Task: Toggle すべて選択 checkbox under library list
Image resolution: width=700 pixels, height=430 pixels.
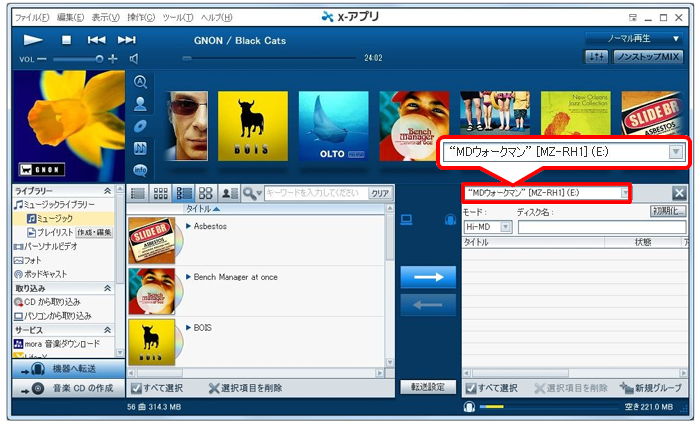Action: coord(136,388)
